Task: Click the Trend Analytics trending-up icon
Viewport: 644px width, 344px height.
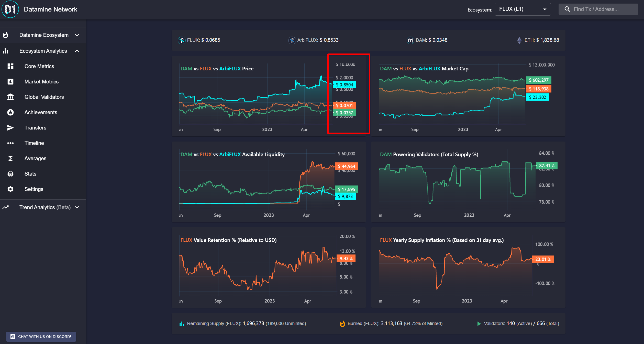Action: [x=5, y=207]
